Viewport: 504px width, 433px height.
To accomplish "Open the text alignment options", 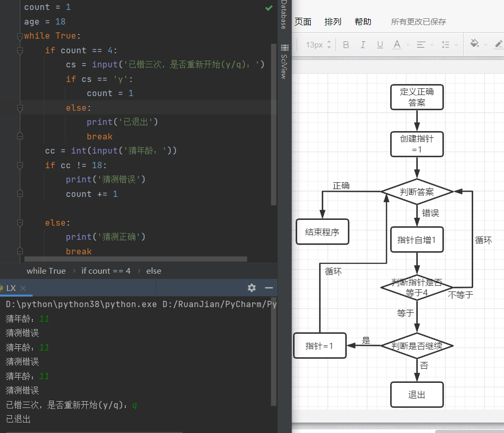I will point(421,45).
